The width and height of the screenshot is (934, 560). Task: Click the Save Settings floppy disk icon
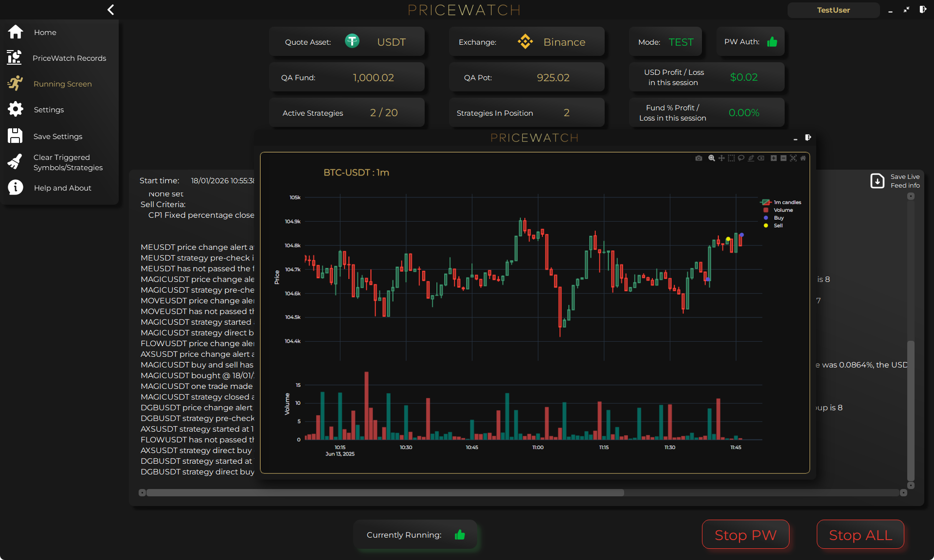click(x=15, y=136)
